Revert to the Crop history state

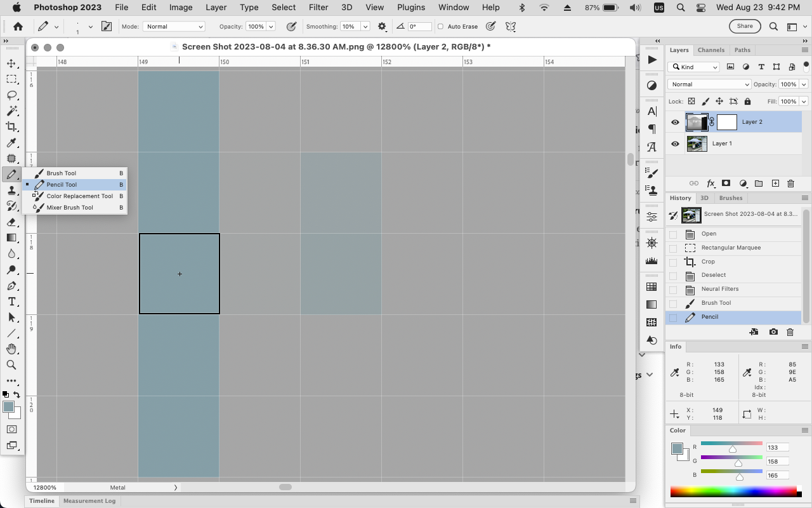pyautogui.click(x=707, y=261)
